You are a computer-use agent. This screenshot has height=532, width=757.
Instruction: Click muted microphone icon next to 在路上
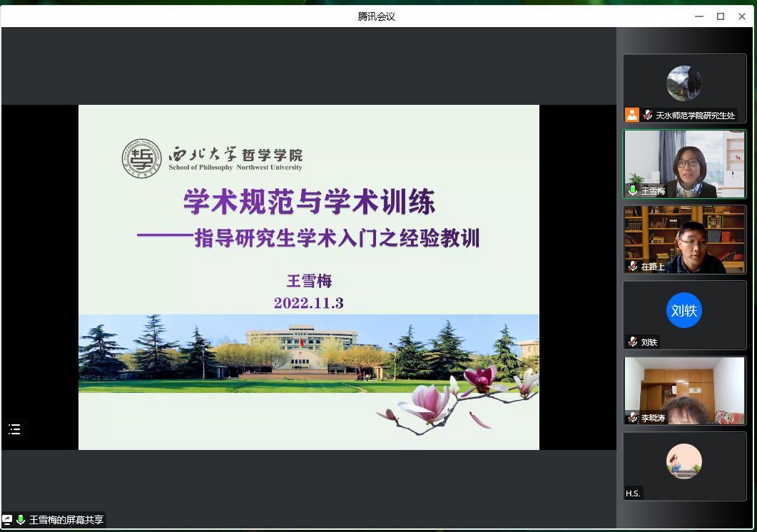pos(632,266)
